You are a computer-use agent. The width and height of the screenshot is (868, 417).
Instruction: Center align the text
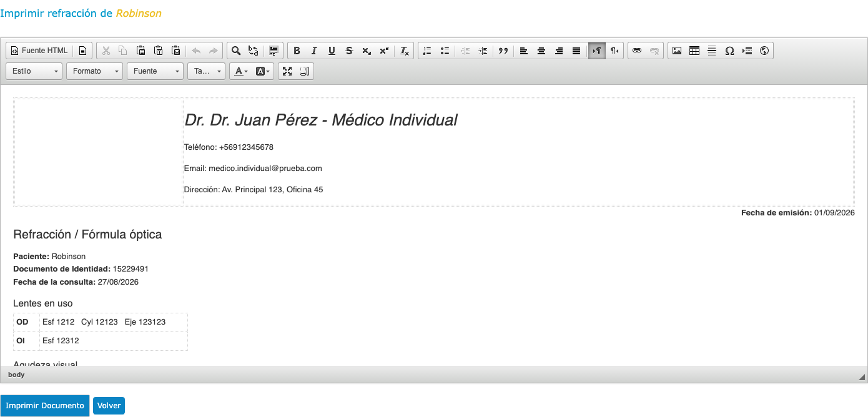tap(541, 51)
